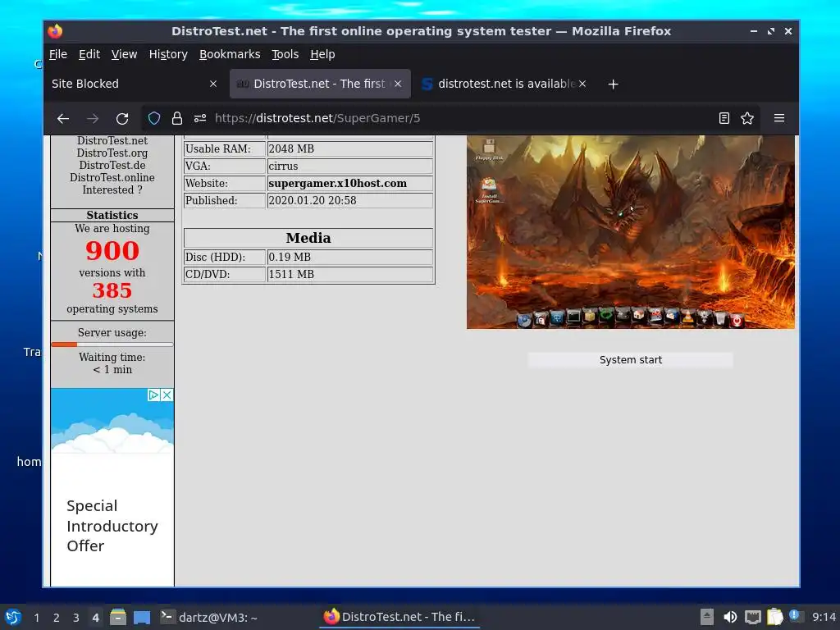Open the File menu
The image size is (840, 630).
(58, 55)
